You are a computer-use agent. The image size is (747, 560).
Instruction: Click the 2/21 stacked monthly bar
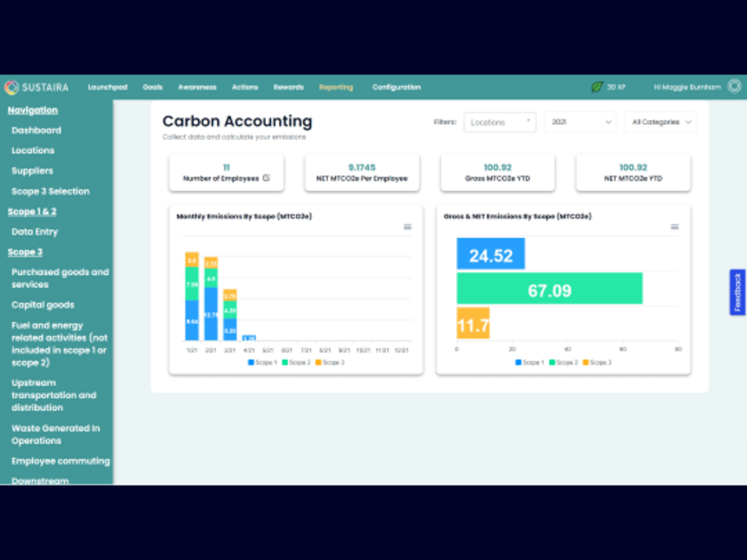211,299
